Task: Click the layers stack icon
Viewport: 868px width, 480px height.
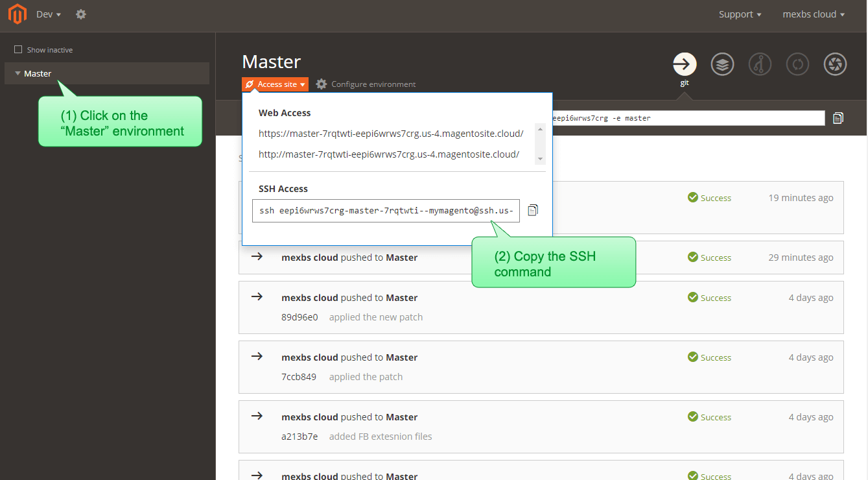Action: pyautogui.click(x=722, y=64)
